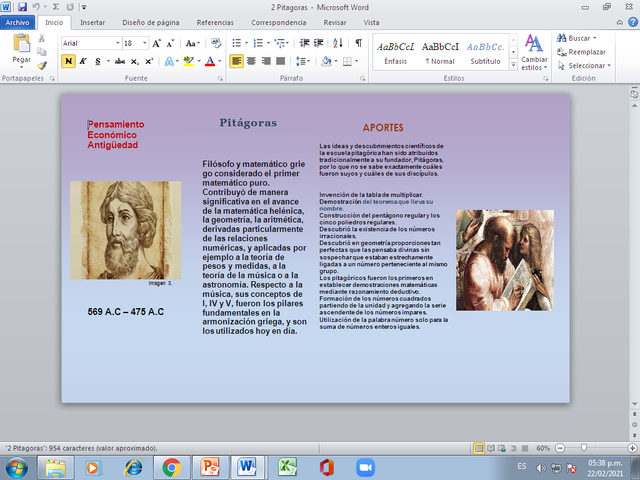The width and height of the screenshot is (640, 480).
Task: Click the text highlight color icon
Action: click(x=189, y=61)
